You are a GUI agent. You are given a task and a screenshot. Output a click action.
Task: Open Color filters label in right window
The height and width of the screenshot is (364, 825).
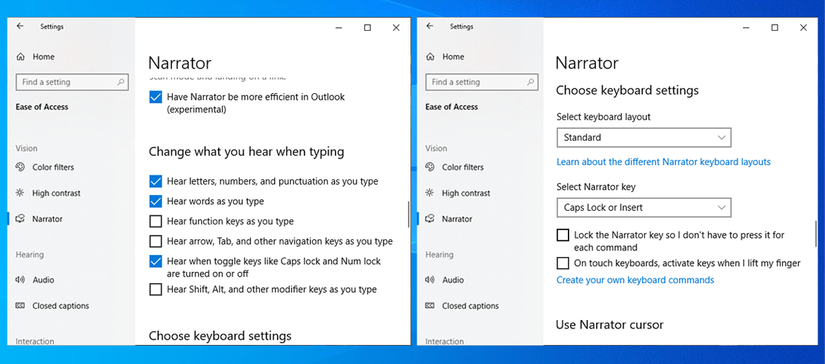click(x=462, y=167)
